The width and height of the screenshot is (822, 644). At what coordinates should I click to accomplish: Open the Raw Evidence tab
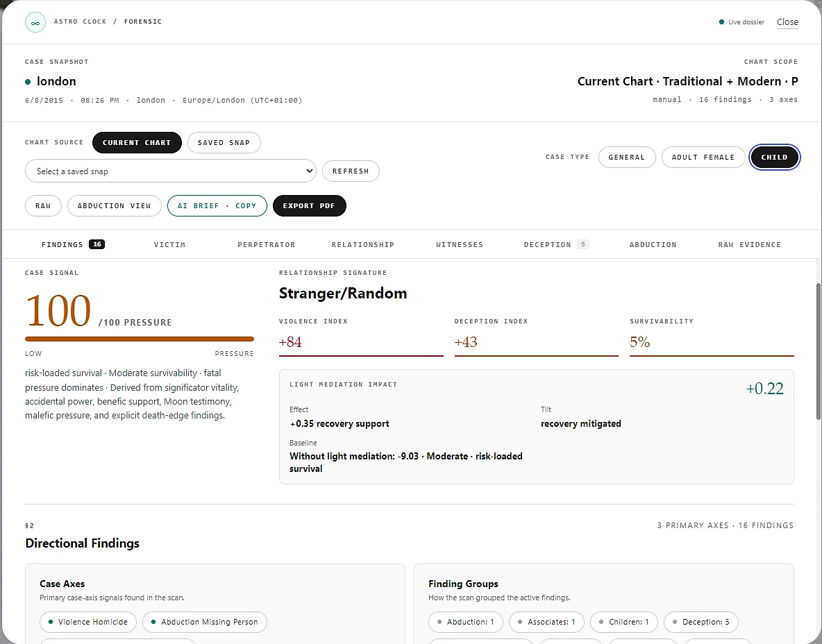[749, 245]
